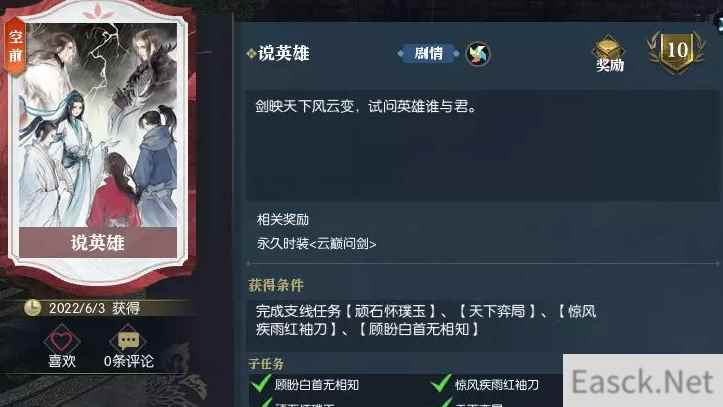Click the heart 喜欢 like icon
Screen dimensions: 723x407
click(62, 340)
